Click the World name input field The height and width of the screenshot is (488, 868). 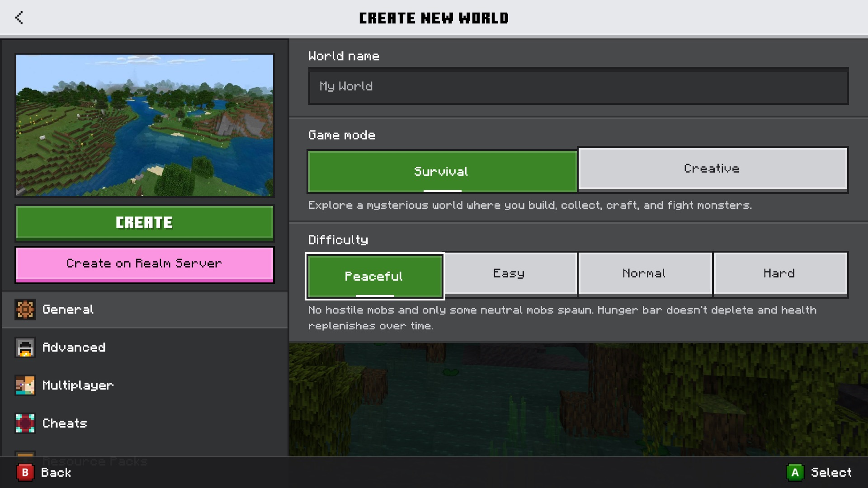click(578, 85)
